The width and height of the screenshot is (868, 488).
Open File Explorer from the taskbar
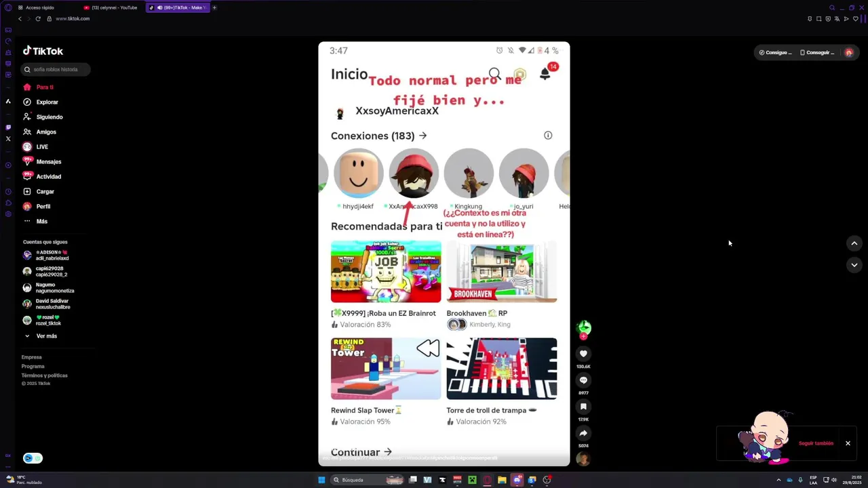click(502, 480)
